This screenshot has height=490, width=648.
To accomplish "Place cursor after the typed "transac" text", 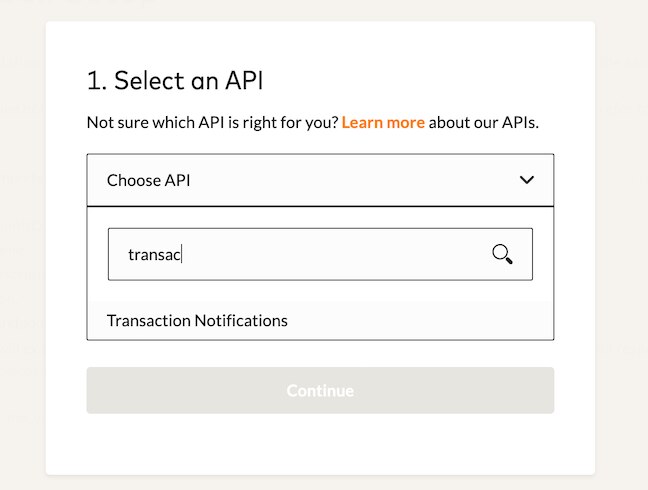I will tap(182, 254).
